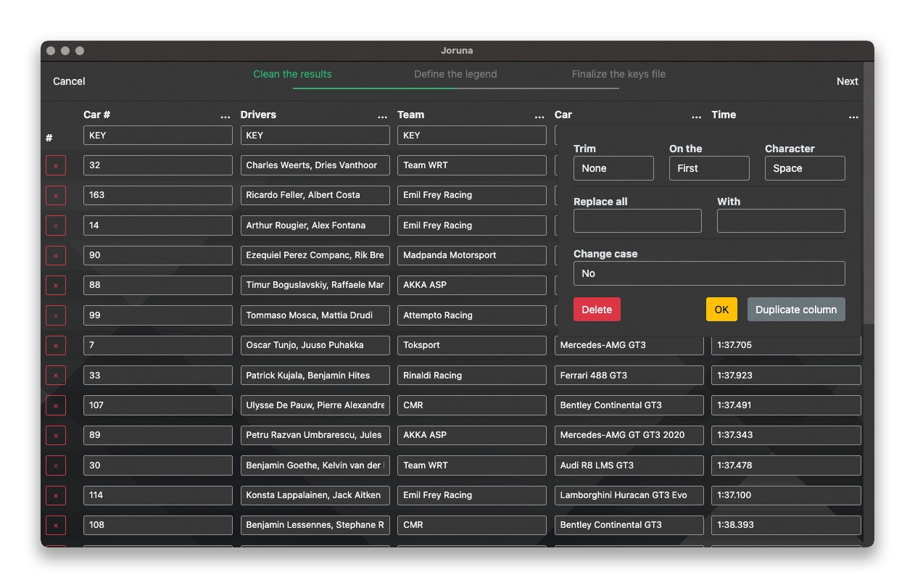Open the Car # column options menu
The height and width of the screenshot is (588, 915).
tap(225, 116)
